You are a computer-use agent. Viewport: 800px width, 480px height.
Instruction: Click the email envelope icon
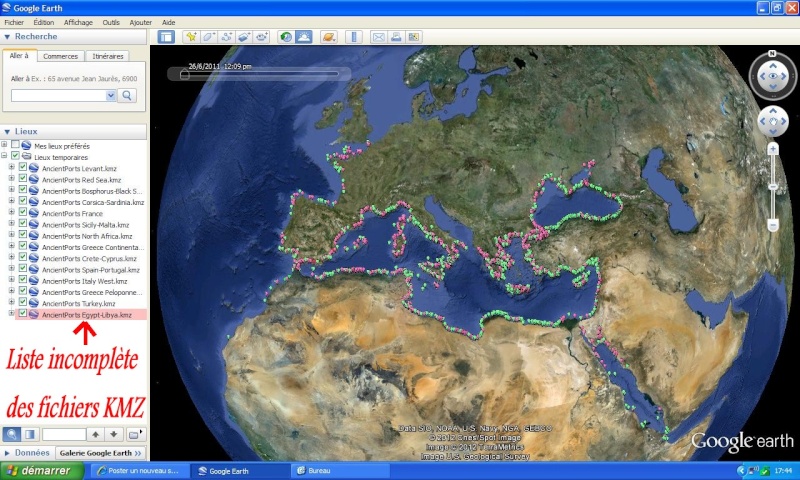coord(379,37)
